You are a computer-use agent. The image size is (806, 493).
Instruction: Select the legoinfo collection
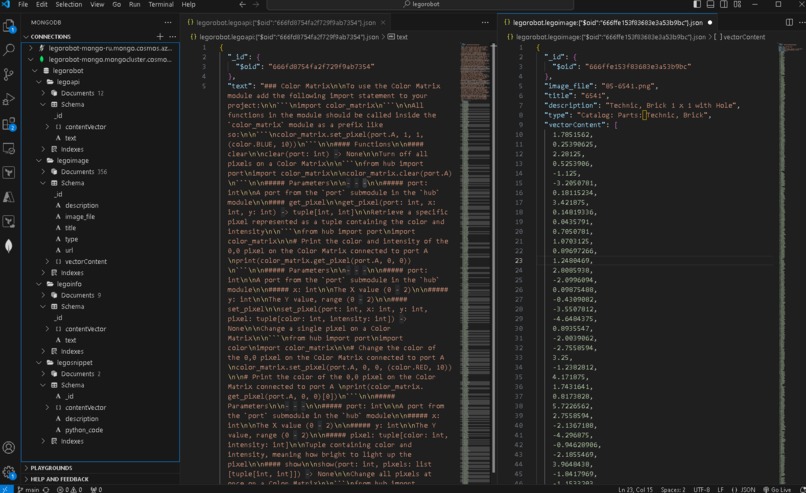tap(69, 284)
